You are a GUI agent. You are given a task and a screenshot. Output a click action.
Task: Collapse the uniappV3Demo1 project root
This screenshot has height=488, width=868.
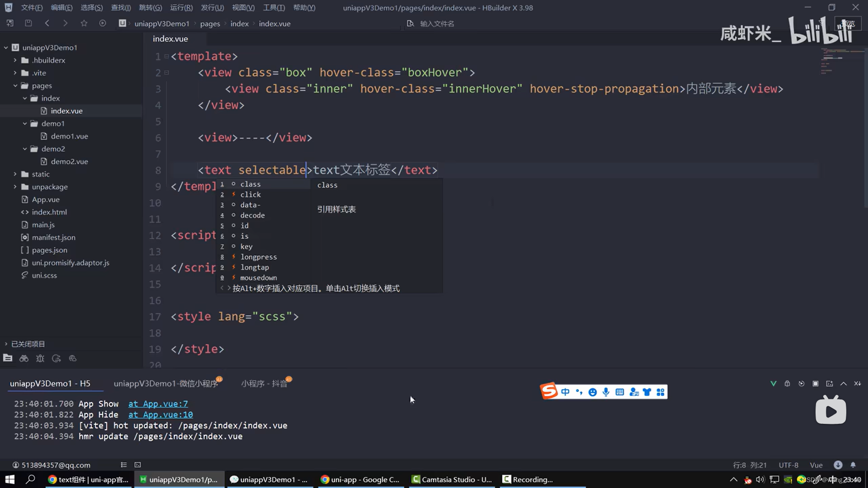pyautogui.click(x=6, y=47)
